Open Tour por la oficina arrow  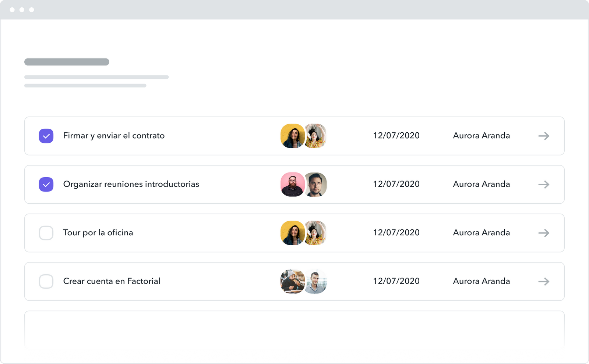pos(544,233)
